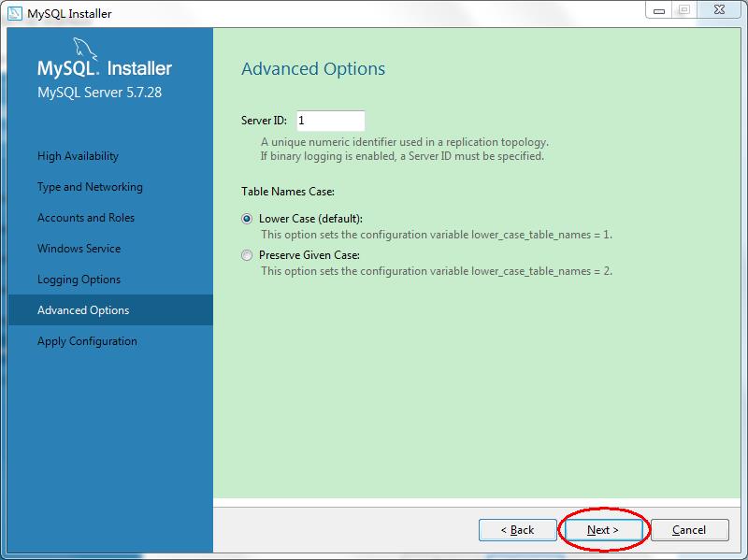This screenshot has width=748, height=560.
Task: Click into the Server ID input field
Action: [x=331, y=121]
